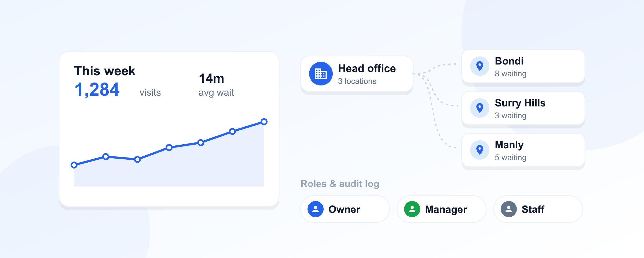Viewport: 644px width, 258px height.
Task: Click "3 waiting" under Surry Hills
Action: pyautogui.click(x=510, y=116)
